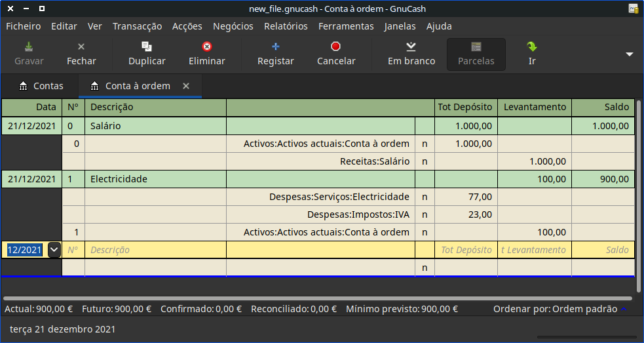Open the Ordenar por sort order expander

coord(624,309)
